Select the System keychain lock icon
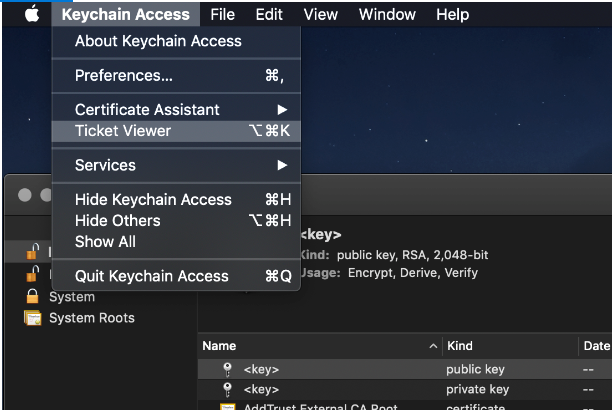The height and width of the screenshot is (410, 612). tap(32, 296)
